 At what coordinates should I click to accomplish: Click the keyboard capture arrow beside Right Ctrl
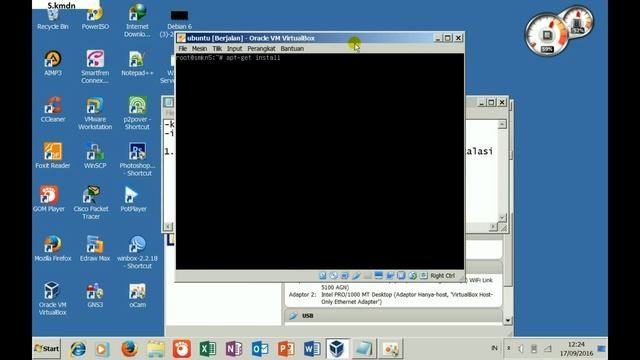click(423, 276)
